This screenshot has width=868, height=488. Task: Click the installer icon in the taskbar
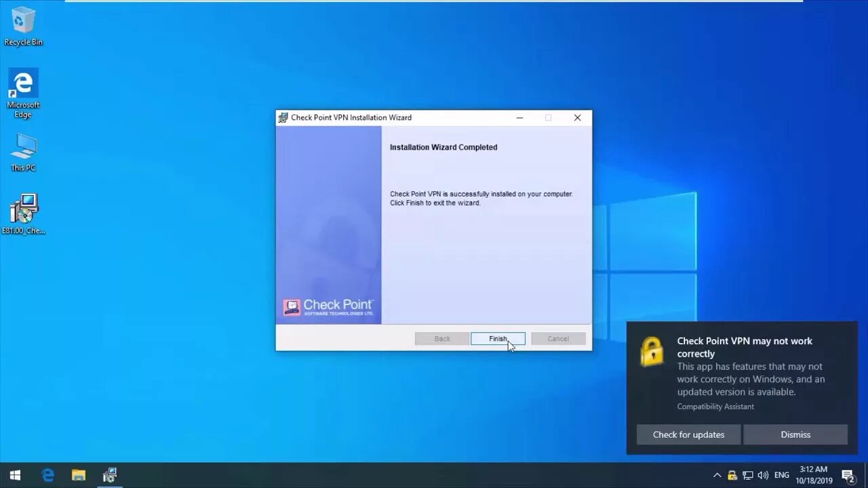pos(110,475)
